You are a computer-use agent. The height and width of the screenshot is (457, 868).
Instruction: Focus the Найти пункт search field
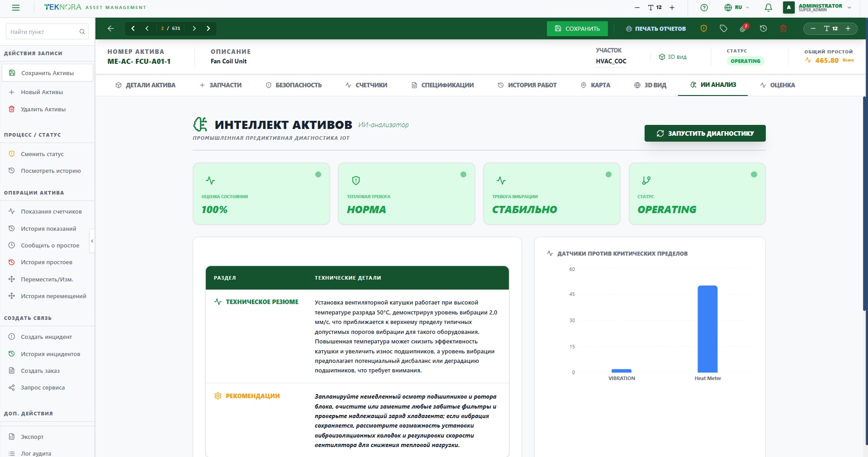[47, 32]
